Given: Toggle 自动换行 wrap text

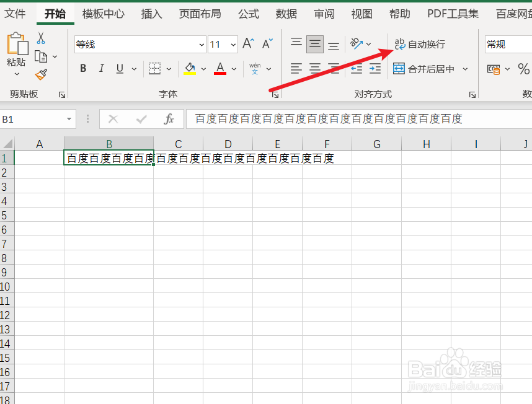Looking at the screenshot, I should pyautogui.click(x=420, y=44).
